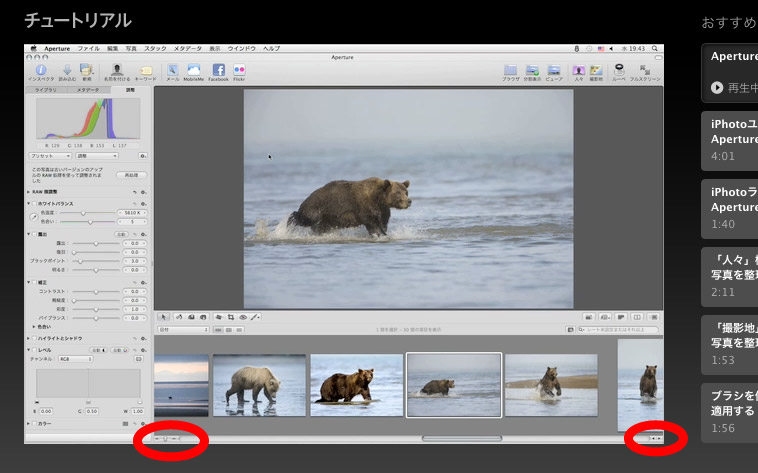
Task: Open the Loupe (ルーペ) tool
Action: pos(620,70)
